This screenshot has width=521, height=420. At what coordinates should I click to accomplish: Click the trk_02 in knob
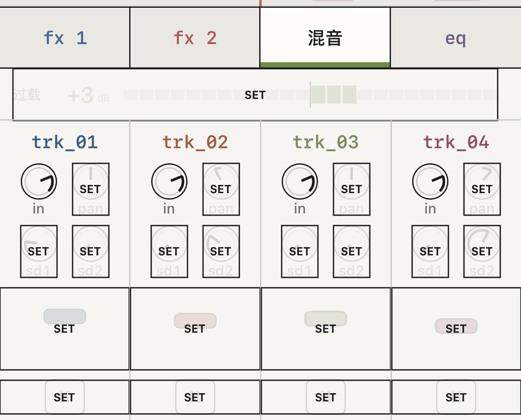(x=169, y=181)
